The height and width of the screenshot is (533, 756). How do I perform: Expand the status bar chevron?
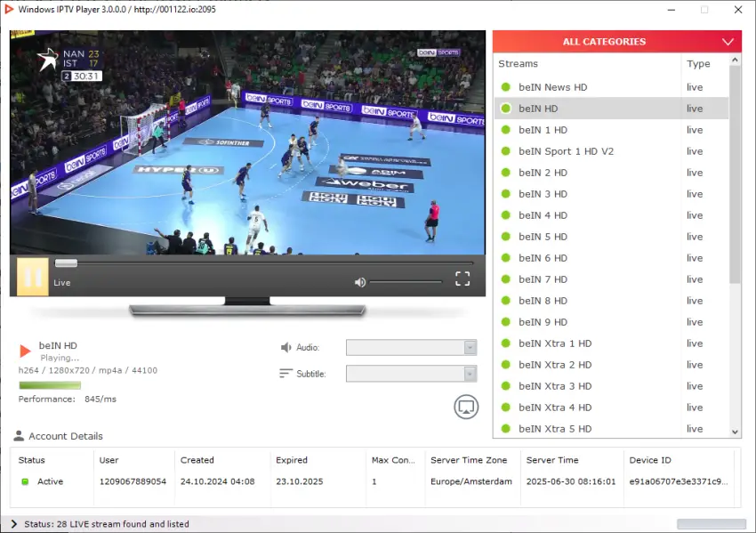[x=14, y=524]
